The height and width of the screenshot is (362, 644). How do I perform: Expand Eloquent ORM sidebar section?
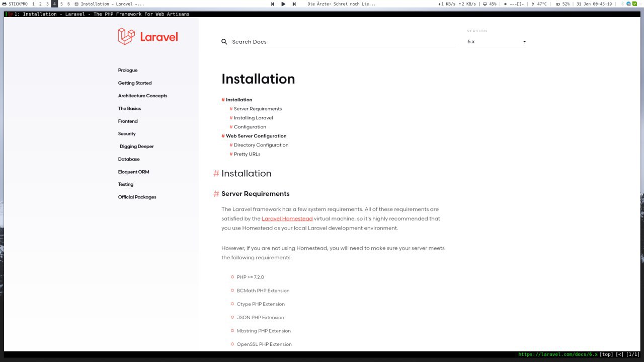(134, 172)
